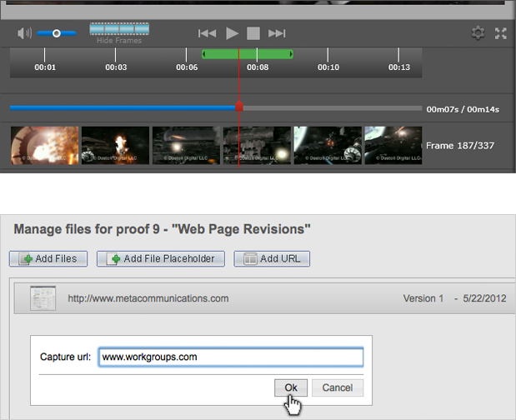Viewport: 516px width, 420px height.
Task: Select the third frame thumbnail
Action: [x=186, y=145]
